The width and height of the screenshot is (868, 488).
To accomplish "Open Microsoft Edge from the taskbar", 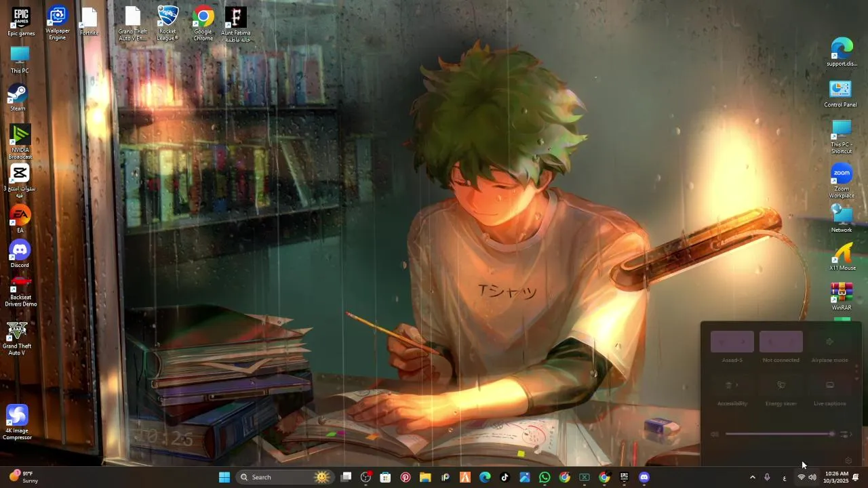I will [x=485, y=477].
